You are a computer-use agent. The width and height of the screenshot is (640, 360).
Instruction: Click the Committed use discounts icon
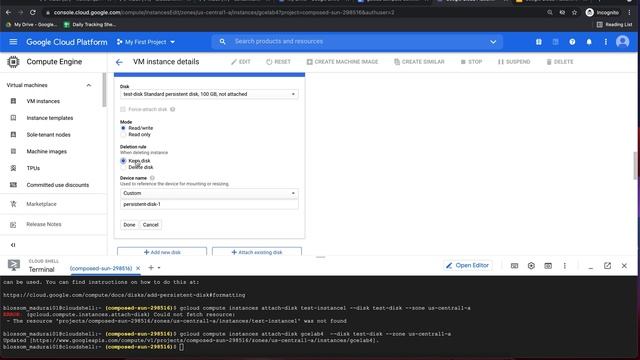coord(13,184)
